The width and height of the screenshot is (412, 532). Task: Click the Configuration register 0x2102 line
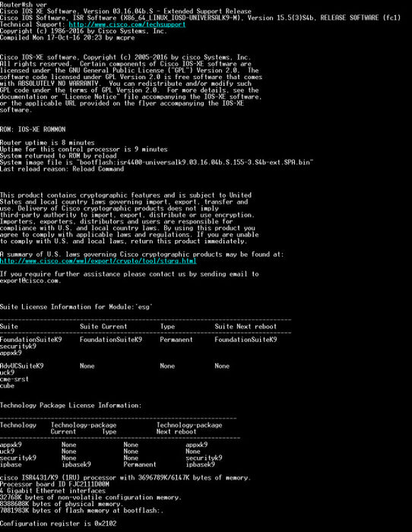[58, 524]
